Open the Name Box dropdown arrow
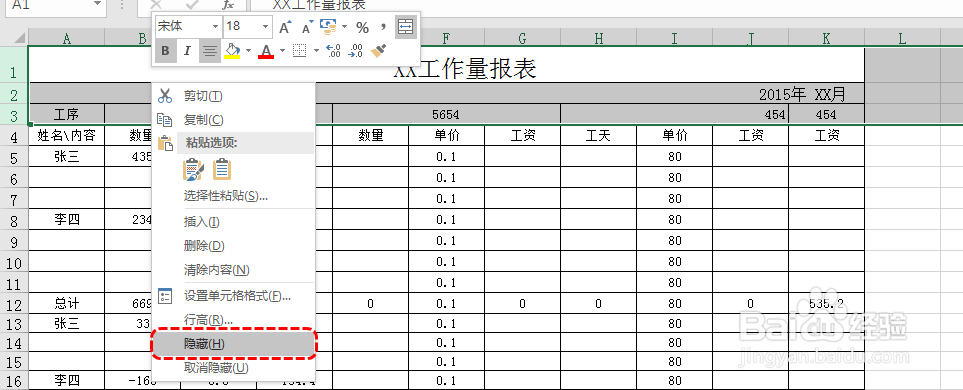Screen dimensions: 963x390 [96, 4]
